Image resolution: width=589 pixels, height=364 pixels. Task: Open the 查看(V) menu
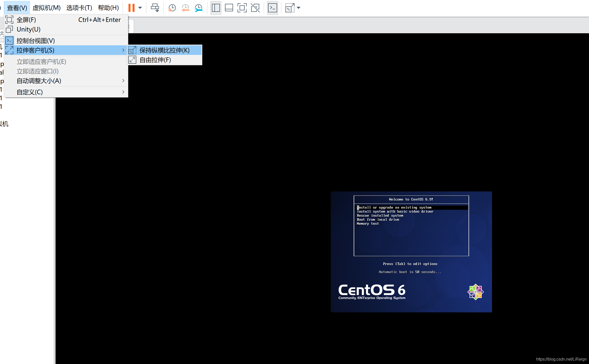[17, 8]
